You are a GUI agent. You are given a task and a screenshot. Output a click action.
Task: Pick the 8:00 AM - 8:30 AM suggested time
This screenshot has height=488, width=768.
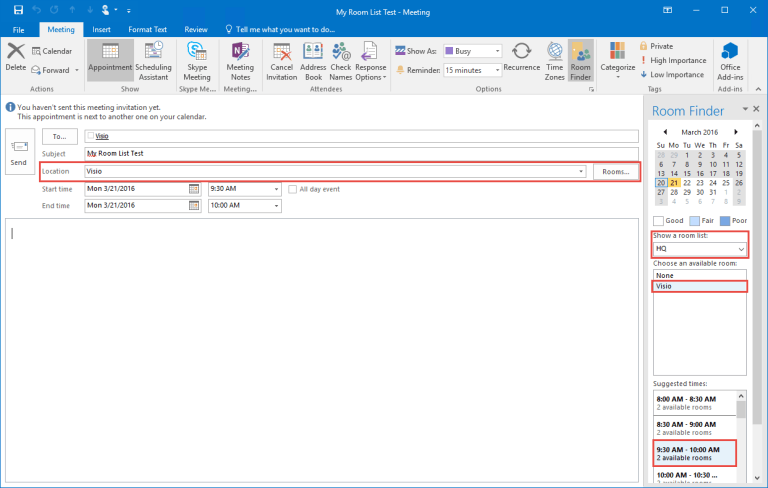pos(695,403)
